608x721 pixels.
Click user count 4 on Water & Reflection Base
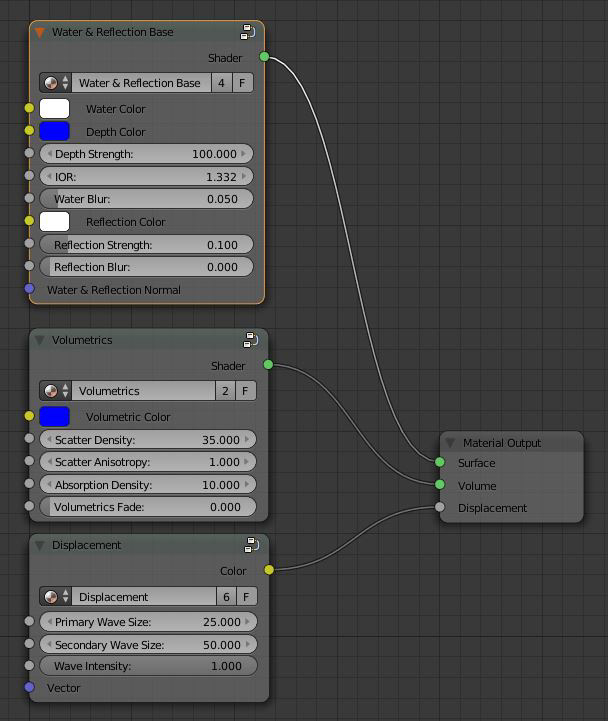pyautogui.click(x=222, y=83)
